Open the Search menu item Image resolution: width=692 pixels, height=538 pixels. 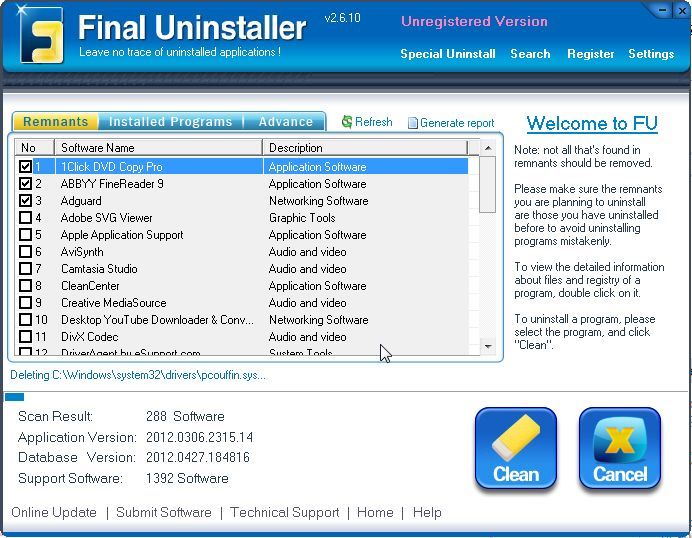pos(530,54)
